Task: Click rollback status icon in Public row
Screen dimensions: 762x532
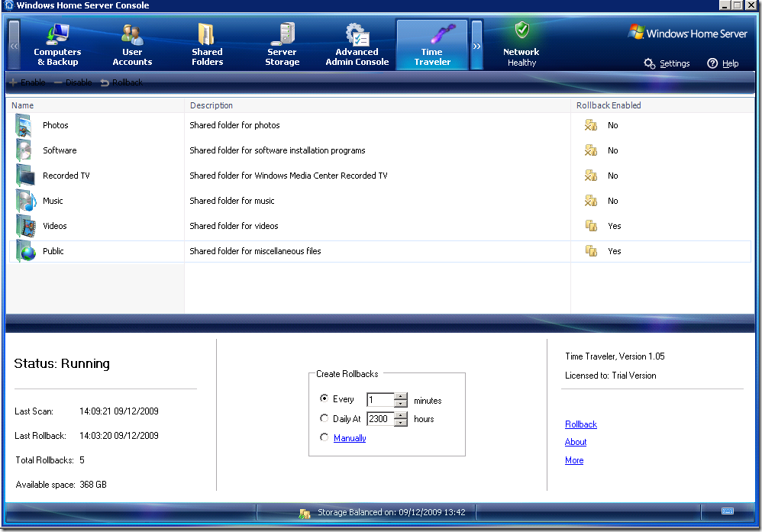Action: (591, 251)
